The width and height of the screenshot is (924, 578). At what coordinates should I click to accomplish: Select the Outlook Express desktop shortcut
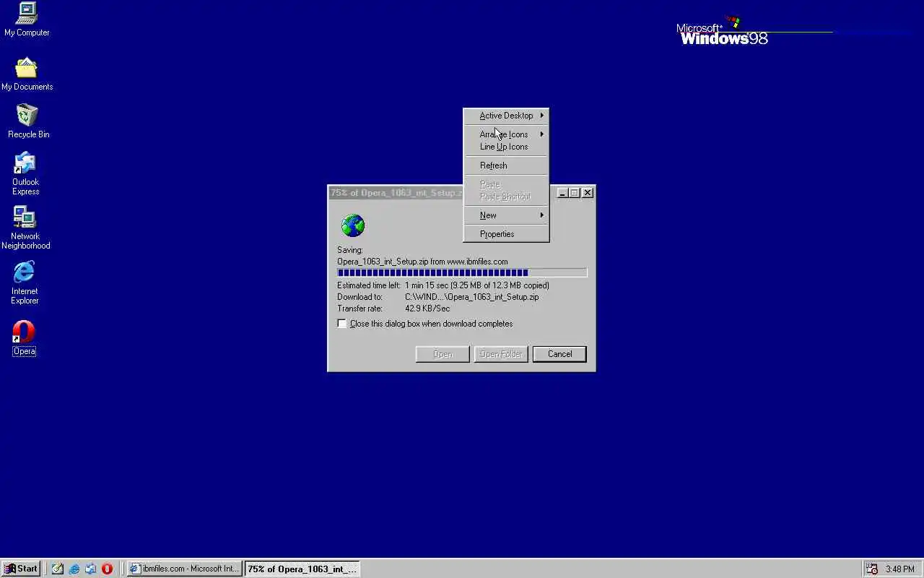click(25, 173)
